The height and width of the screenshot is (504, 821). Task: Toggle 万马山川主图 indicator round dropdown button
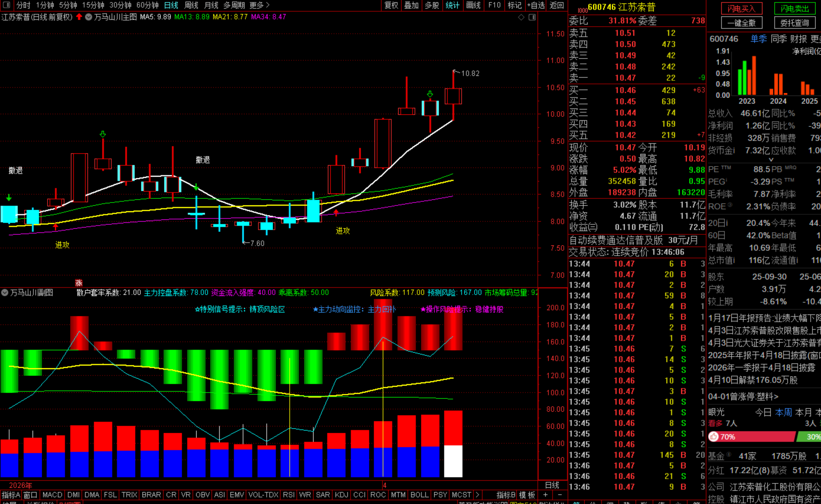point(89,17)
